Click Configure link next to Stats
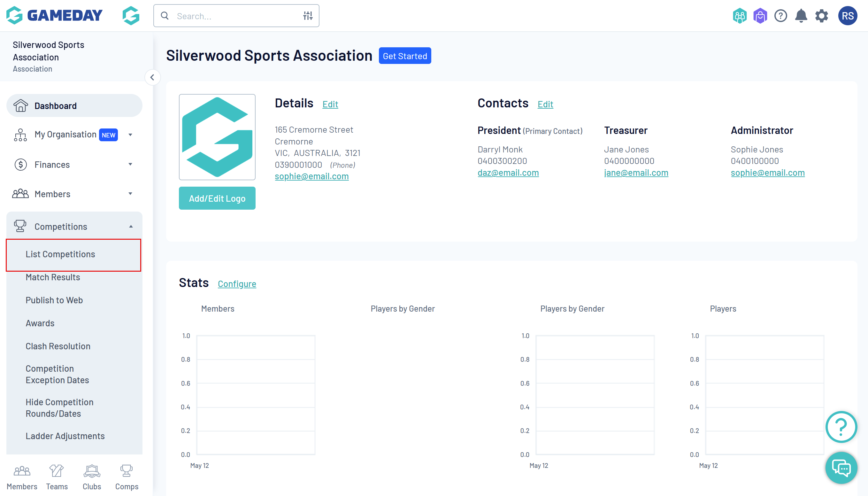The image size is (868, 496). (x=237, y=283)
